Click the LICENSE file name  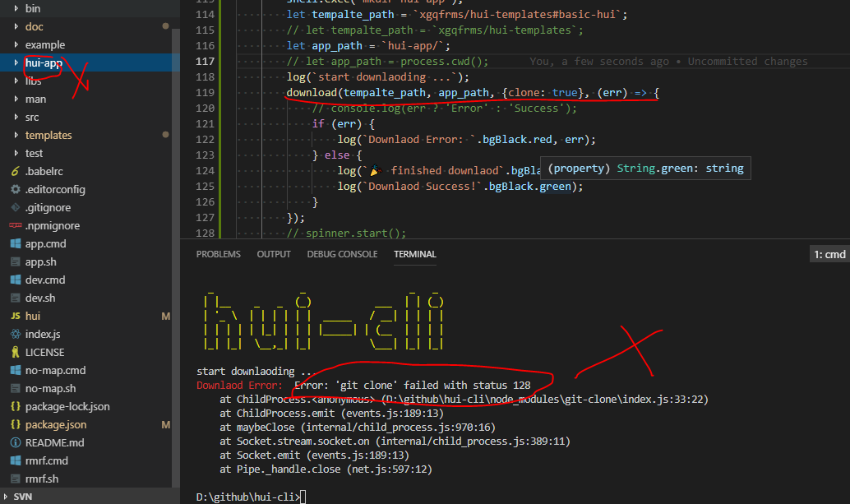point(44,352)
